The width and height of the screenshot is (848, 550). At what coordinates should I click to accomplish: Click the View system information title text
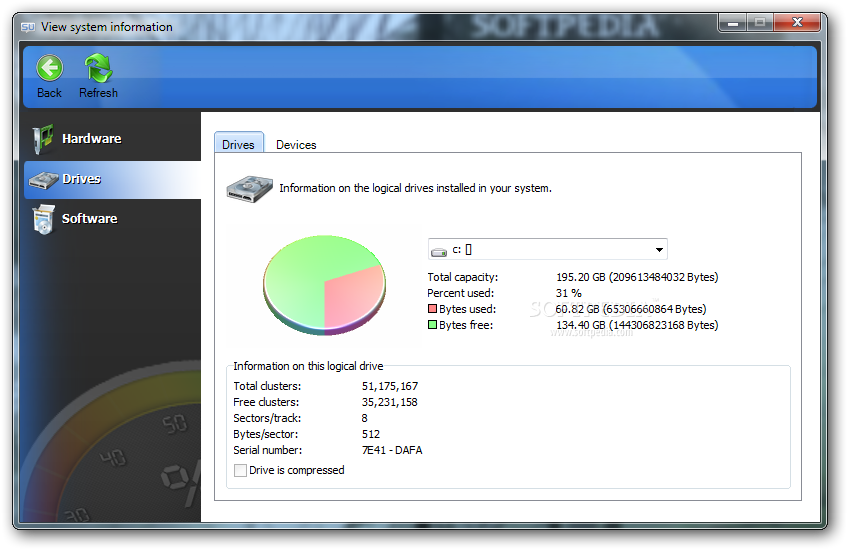click(x=107, y=27)
